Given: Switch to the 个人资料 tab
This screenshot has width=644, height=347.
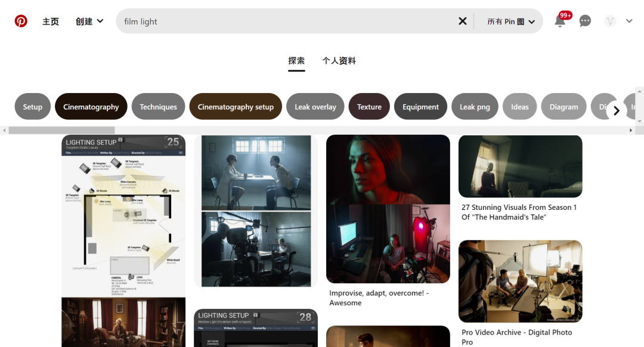Looking at the screenshot, I should [x=339, y=61].
